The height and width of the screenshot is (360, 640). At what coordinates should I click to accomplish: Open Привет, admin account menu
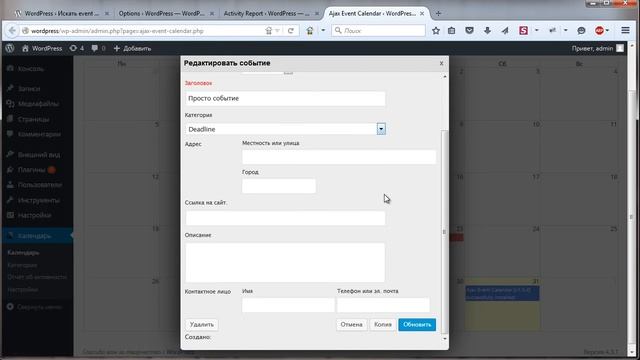[x=598, y=48]
